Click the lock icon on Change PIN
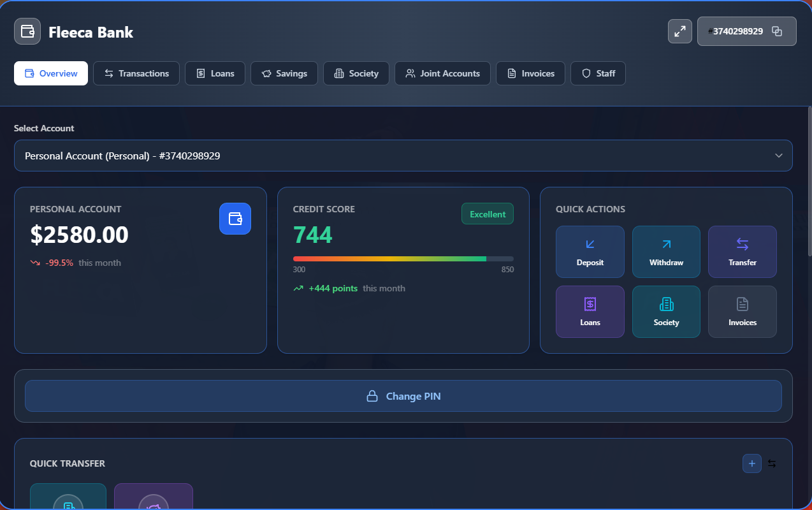Viewport: 812px width, 510px height. [x=373, y=396]
